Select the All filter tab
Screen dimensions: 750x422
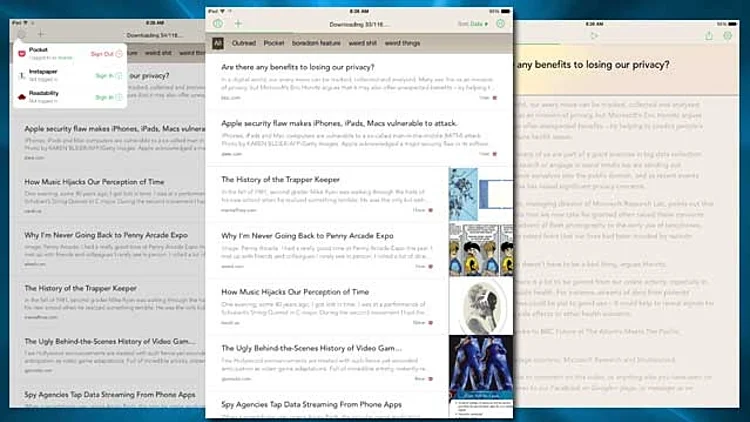click(x=217, y=43)
